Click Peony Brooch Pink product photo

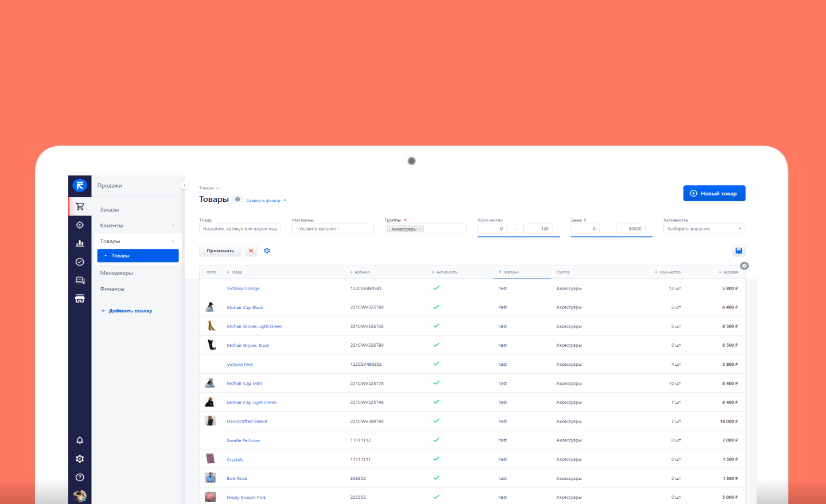coord(211,497)
